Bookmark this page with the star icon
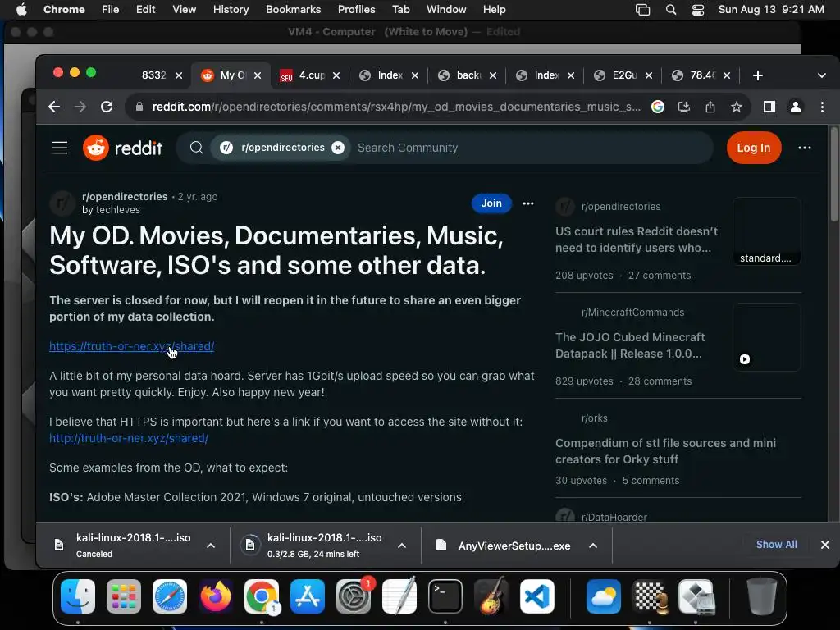The height and width of the screenshot is (630, 840). 737,107
